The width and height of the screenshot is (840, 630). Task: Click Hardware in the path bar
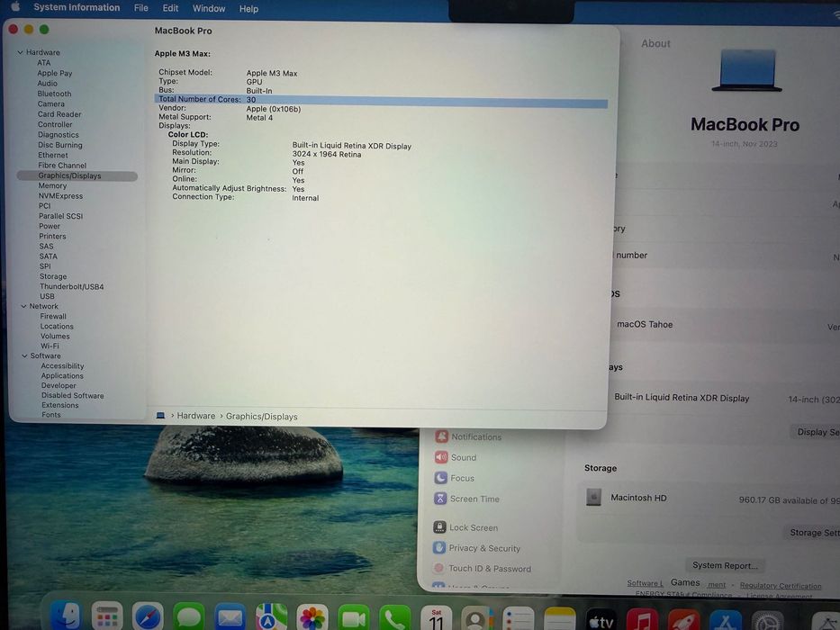[x=196, y=416]
